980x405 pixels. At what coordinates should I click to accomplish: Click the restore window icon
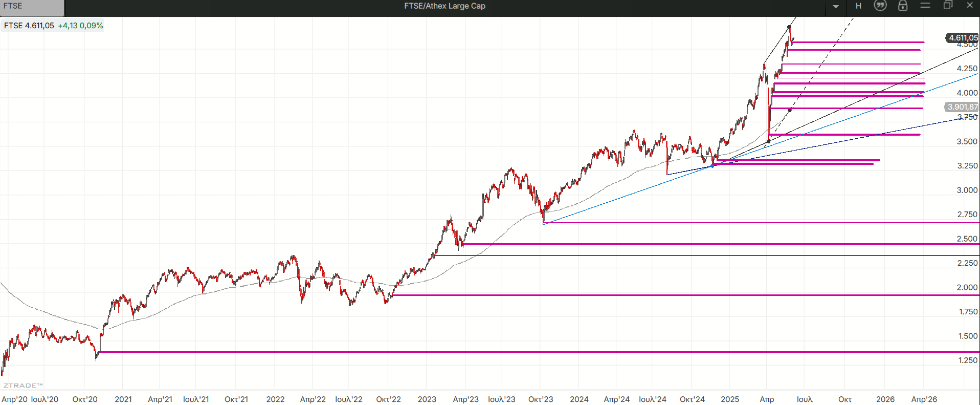[948, 6]
